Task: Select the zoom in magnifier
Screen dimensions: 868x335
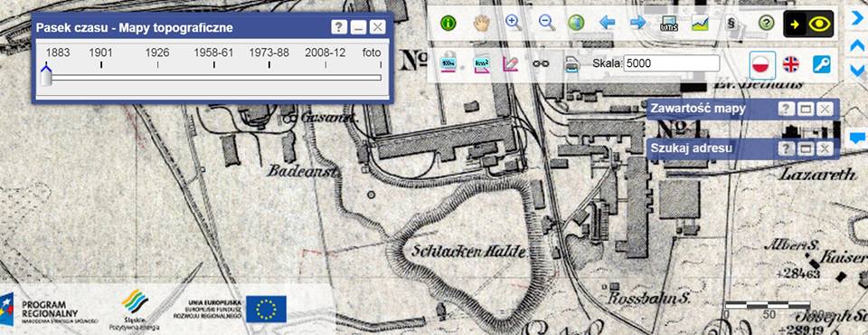Action: pyautogui.click(x=514, y=23)
